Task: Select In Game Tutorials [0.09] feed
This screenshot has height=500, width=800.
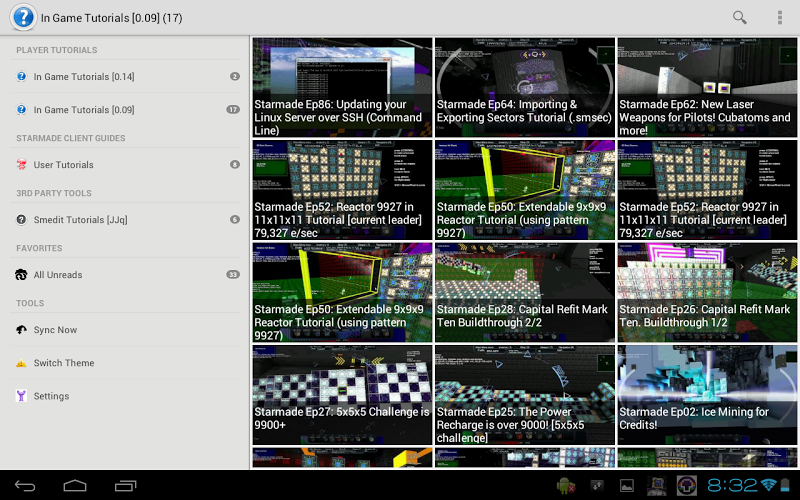Action: 125,110
